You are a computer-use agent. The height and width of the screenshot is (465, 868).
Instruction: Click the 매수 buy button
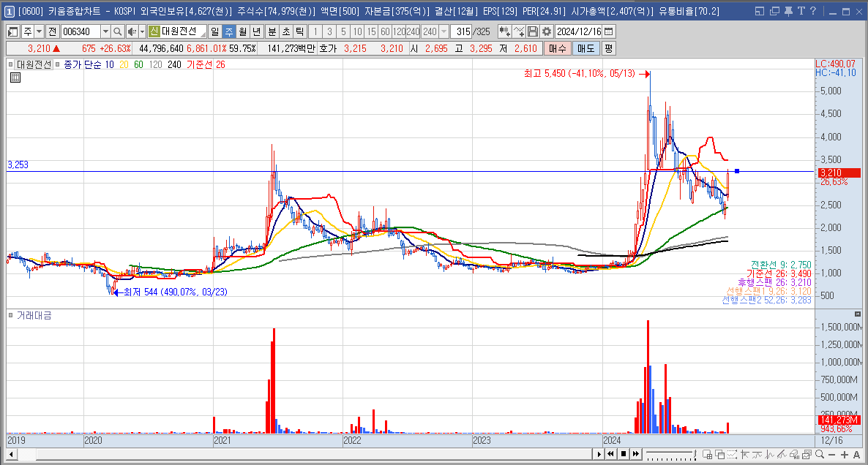coord(558,49)
